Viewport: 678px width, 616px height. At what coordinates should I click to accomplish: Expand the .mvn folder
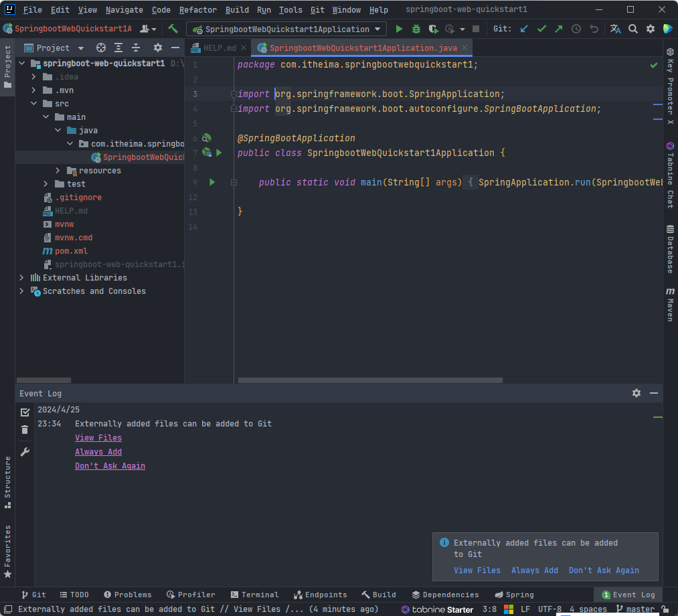[33, 90]
